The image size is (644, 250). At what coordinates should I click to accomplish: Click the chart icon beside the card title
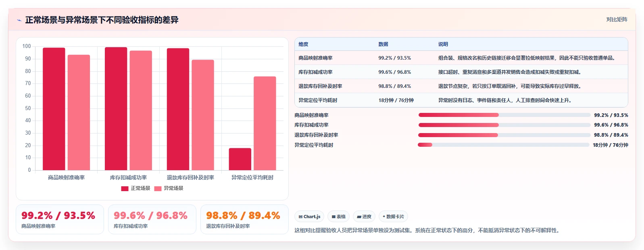click(x=19, y=20)
